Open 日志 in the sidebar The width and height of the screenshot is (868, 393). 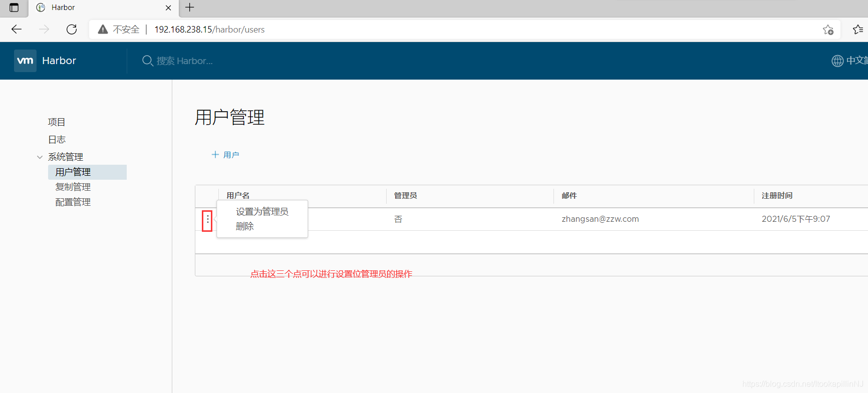(57, 140)
